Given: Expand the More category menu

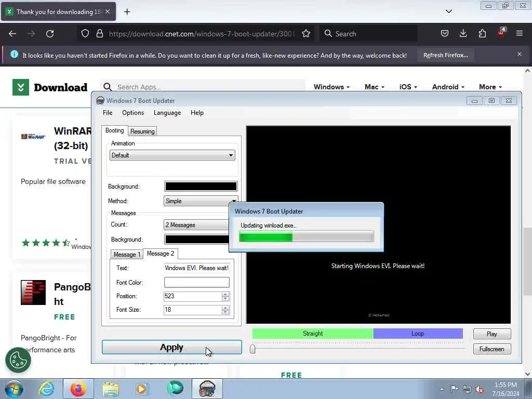Looking at the screenshot, I should 490,87.
